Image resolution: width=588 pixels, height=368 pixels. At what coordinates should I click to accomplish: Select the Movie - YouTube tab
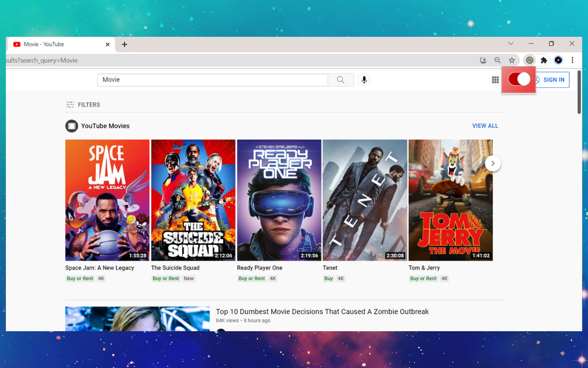point(61,45)
